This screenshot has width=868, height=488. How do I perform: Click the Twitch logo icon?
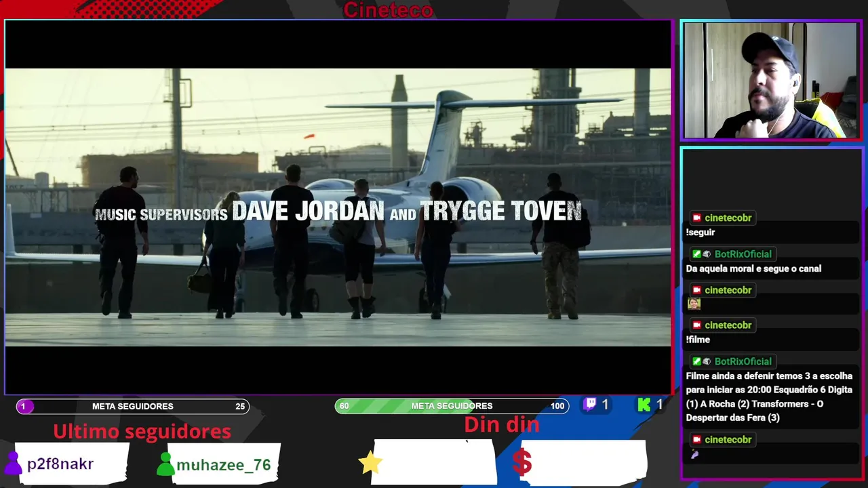click(x=590, y=405)
